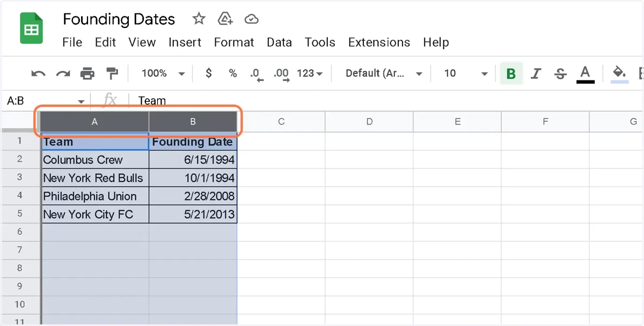Click the 2/28/2008 date cell
Screen dimensions: 644x326
[193, 196]
